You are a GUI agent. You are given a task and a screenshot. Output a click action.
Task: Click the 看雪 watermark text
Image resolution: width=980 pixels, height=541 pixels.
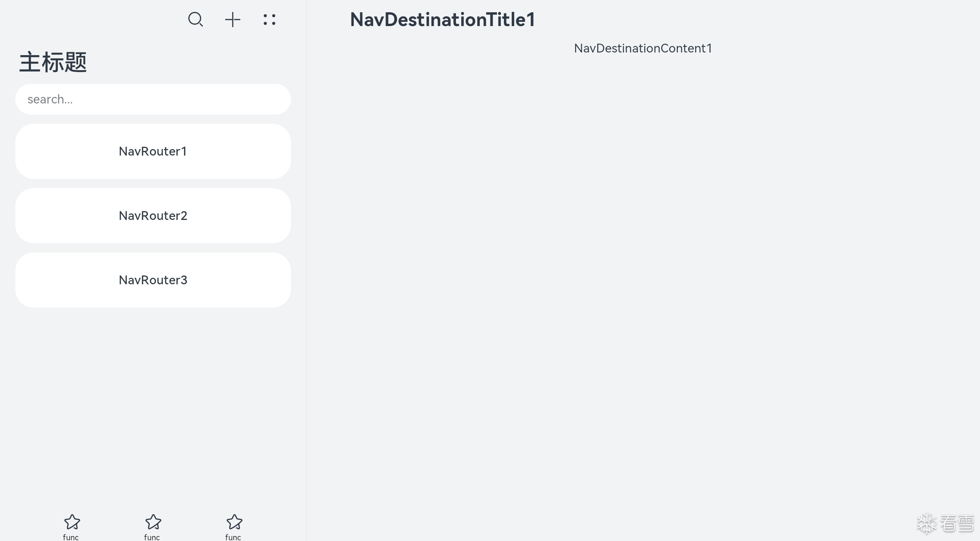pyautogui.click(x=957, y=523)
